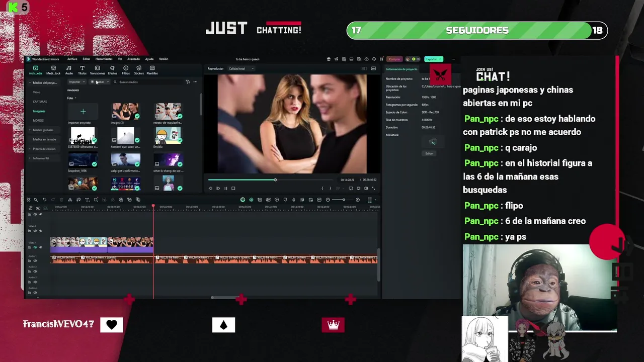Toggle the green snapping icon in timeline toolbar
This screenshot has width=644, height=362.
[251, 200]
